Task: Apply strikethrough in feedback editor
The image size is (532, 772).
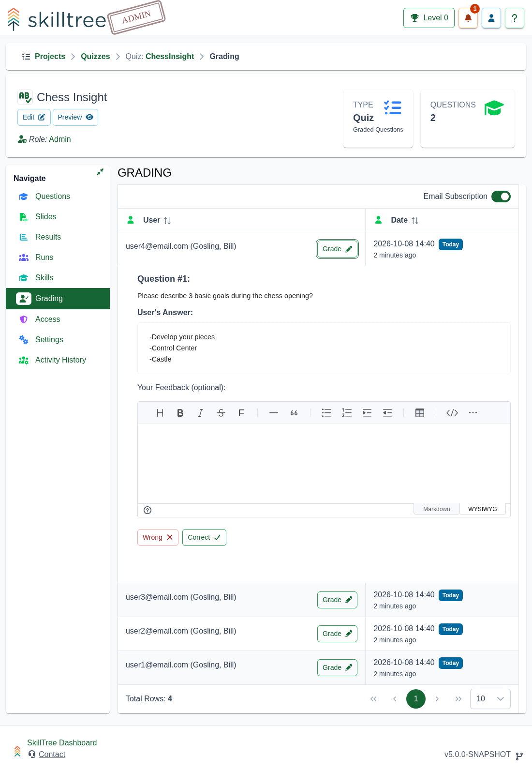Action: pos(221,413)
